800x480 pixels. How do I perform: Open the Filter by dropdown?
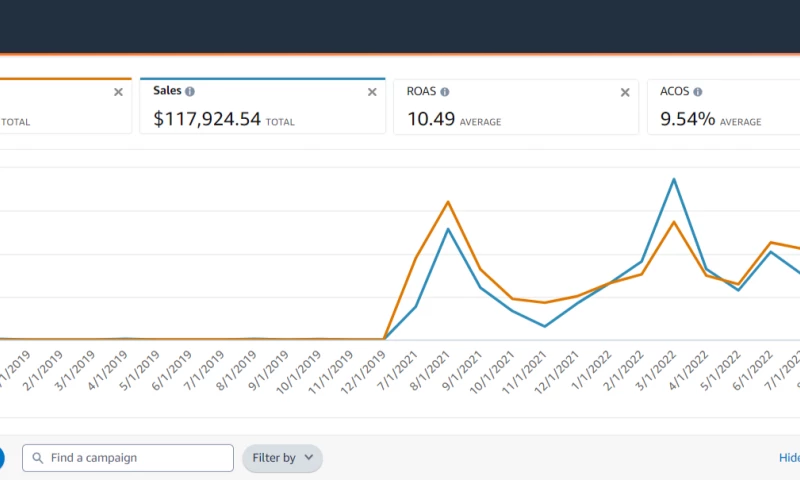[x=282, y=458]
